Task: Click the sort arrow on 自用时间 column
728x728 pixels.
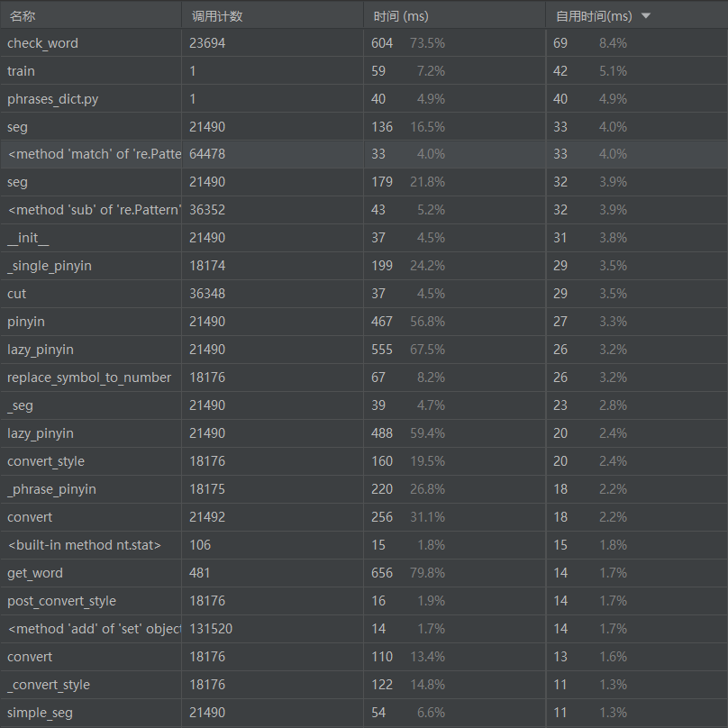Action: [646, 16]
